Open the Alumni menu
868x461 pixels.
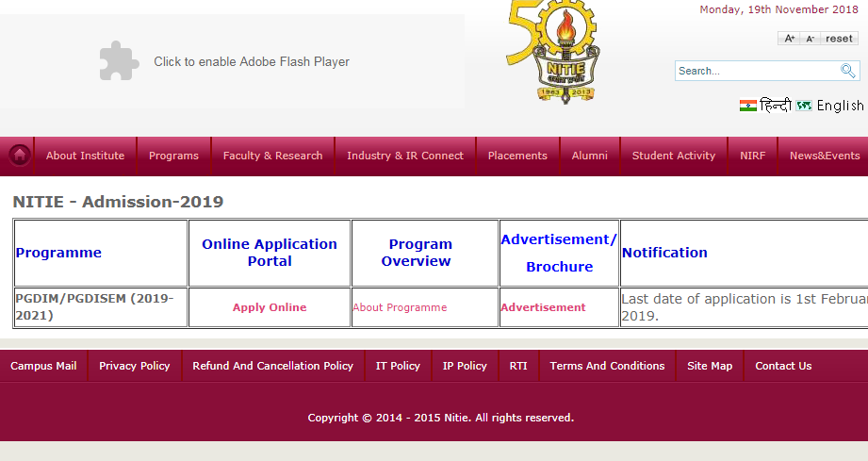click(590, 156)
